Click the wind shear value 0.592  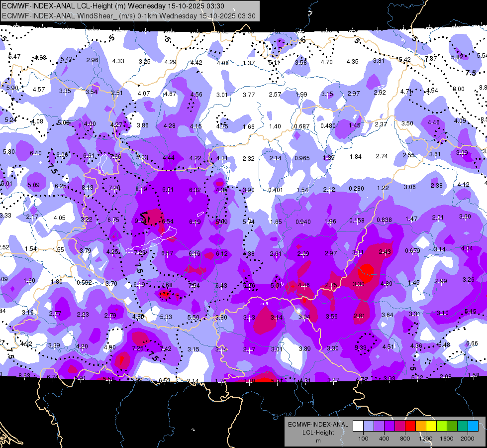pyautogui.click(x=84, y=283)
